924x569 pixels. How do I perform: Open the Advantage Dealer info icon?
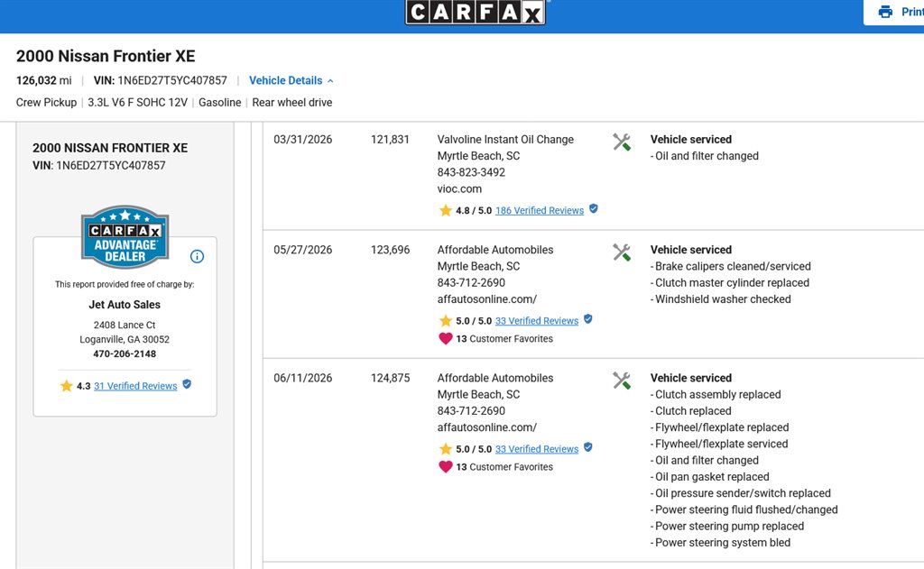coord(197,256)
